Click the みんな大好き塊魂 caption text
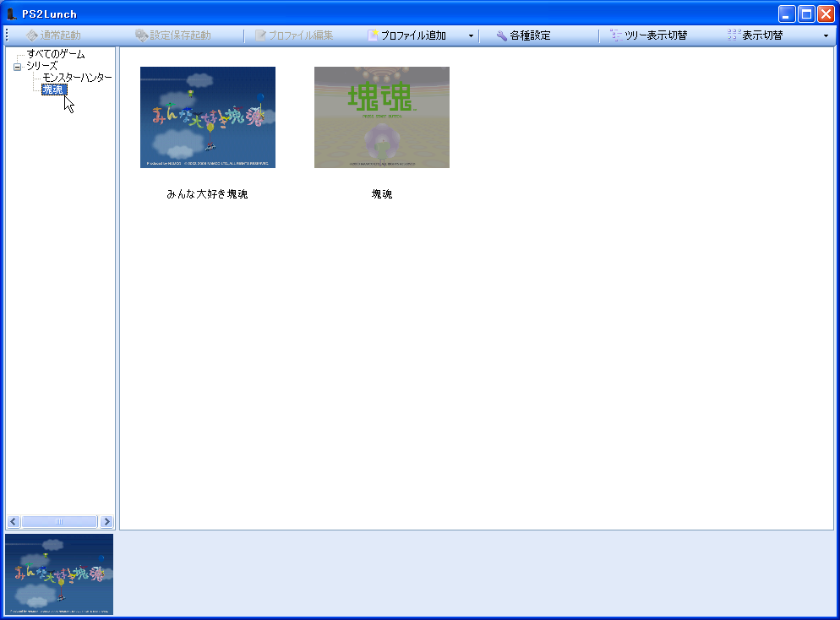This screenshot has width=840, height=620. (207, 194)
